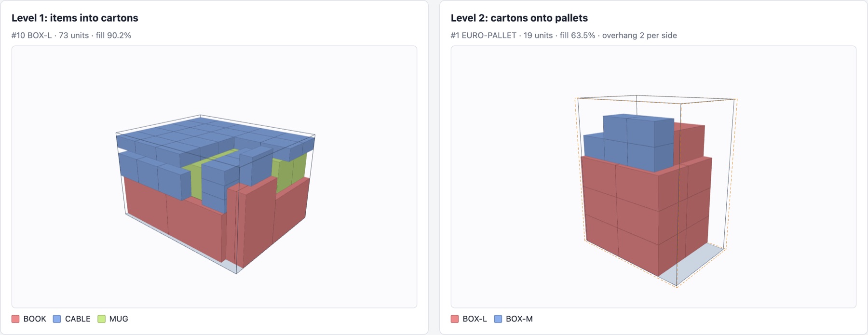868x335 pixels.
Task: Click the MUG green legend swatch
Action: (101, 319)
